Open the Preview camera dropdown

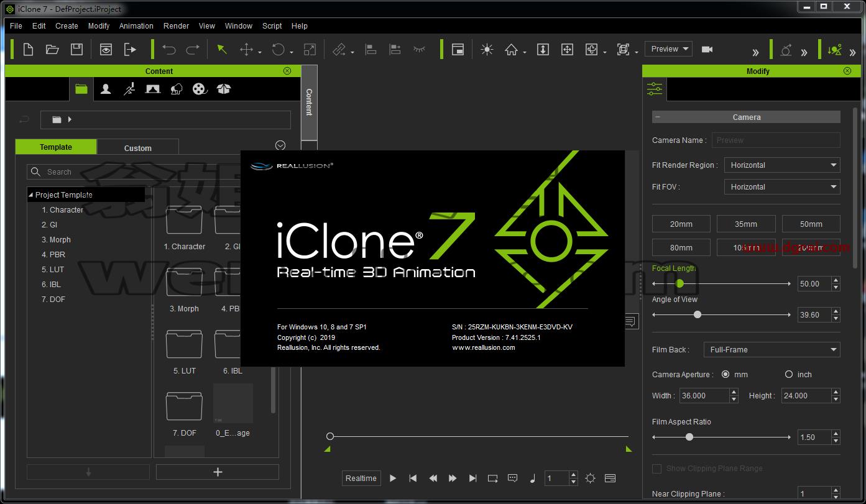point(668,49)
